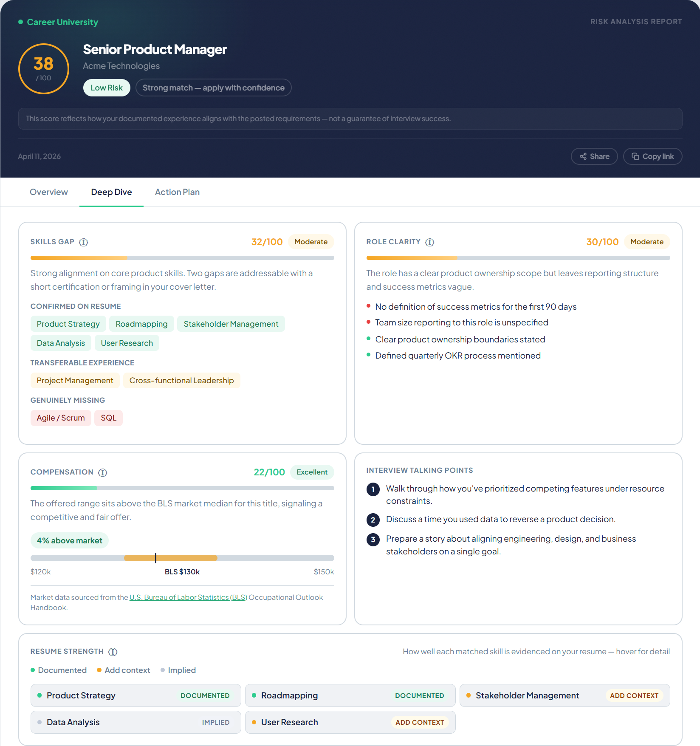Click the Skills Gap progress bar
700x746 pixels.
pyautogui.click(x=182, y=258)
